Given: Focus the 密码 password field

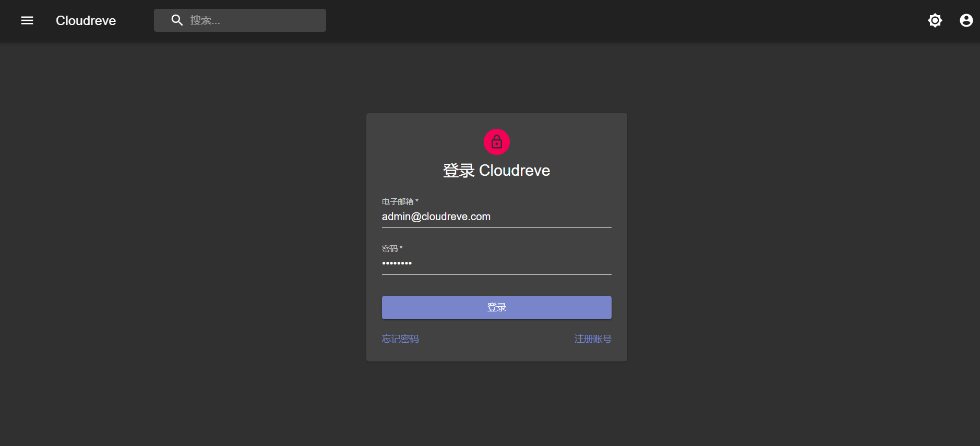Looking at the screenshot, I should tap(497, 263).
